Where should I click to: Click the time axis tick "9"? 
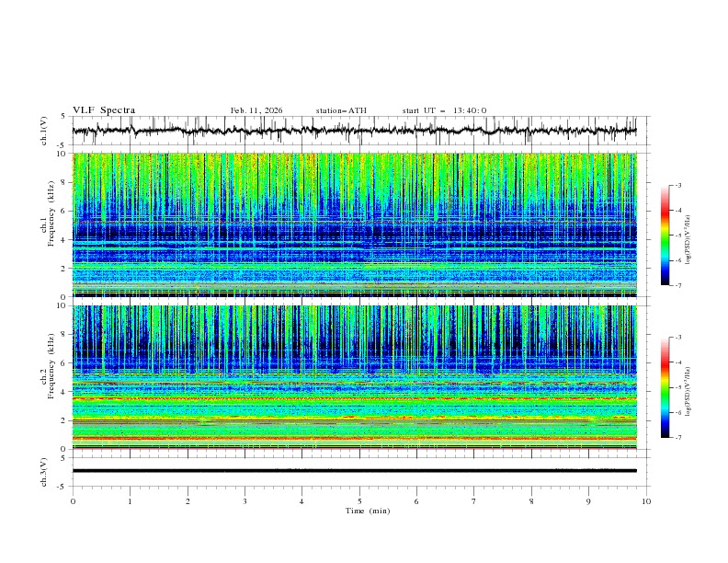[588, 501]
